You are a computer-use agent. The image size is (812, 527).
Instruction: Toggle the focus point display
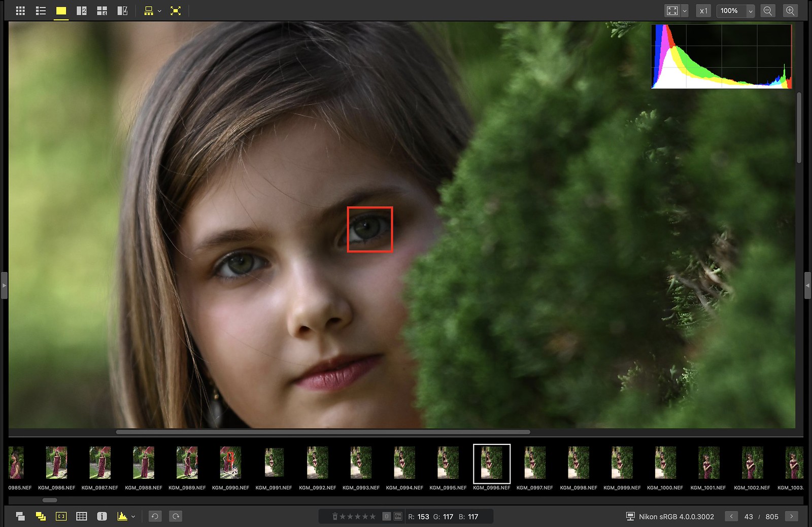click(61, 516)
